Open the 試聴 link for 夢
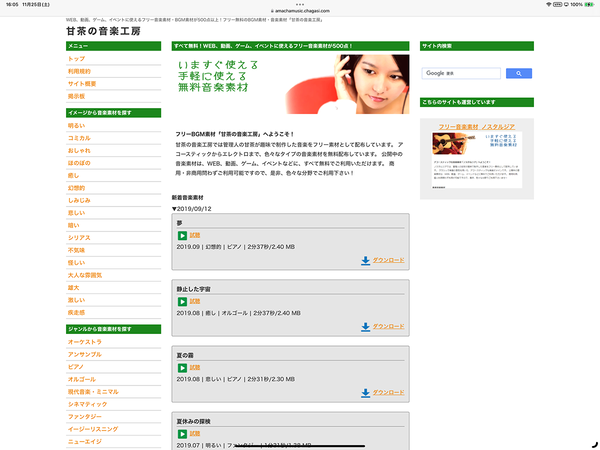 coord(195,235)
